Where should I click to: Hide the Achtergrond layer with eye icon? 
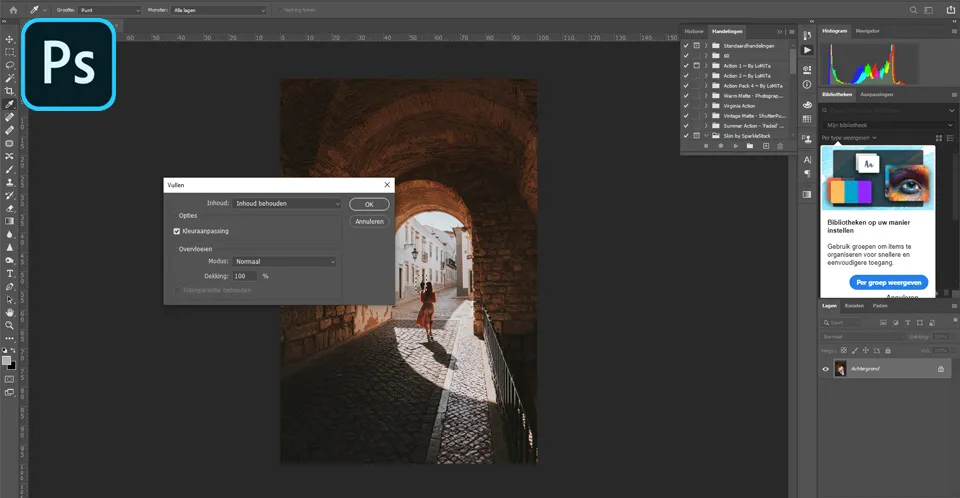coord(825,369)
